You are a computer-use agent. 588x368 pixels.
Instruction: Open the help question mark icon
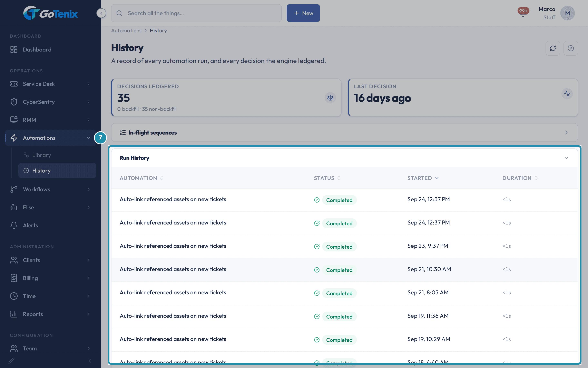[571, 48]
